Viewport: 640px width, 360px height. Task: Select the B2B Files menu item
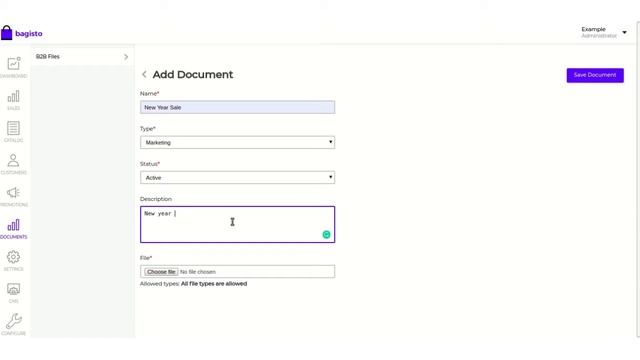(82, 57)
